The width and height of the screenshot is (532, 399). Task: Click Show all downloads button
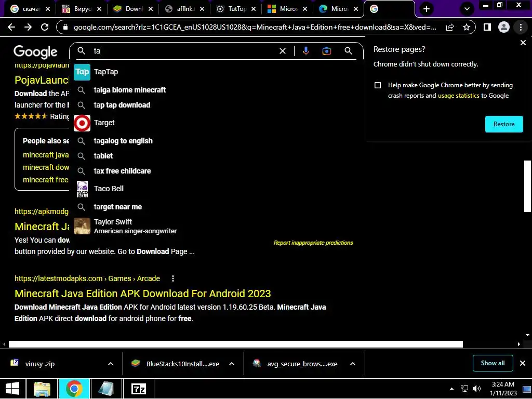tap(493, 363)
